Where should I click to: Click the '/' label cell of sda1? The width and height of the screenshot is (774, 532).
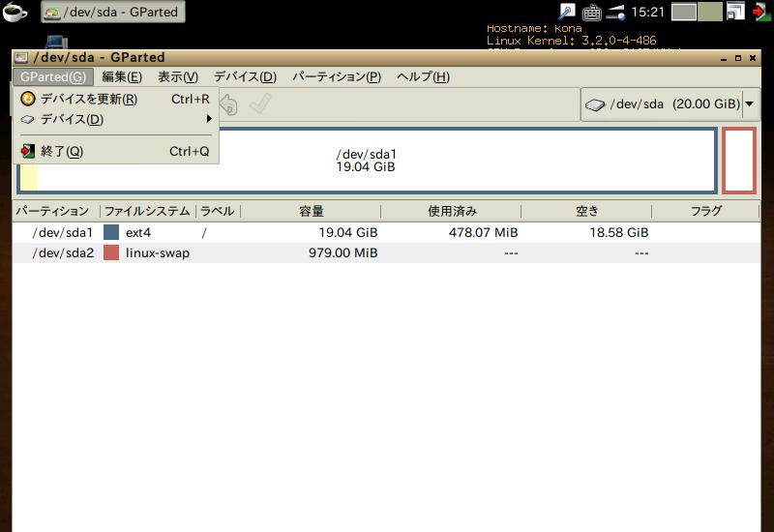[x=204, y=232]
